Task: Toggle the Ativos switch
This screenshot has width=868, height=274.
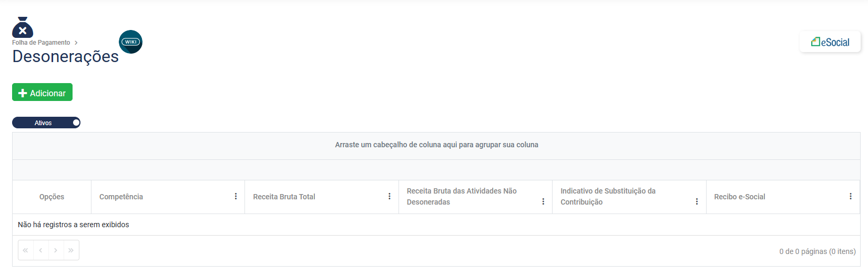Action: (x=46, y=123)
